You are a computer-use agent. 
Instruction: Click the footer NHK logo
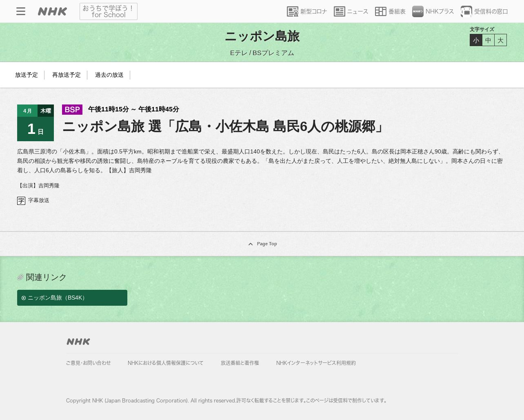(78, 342)
